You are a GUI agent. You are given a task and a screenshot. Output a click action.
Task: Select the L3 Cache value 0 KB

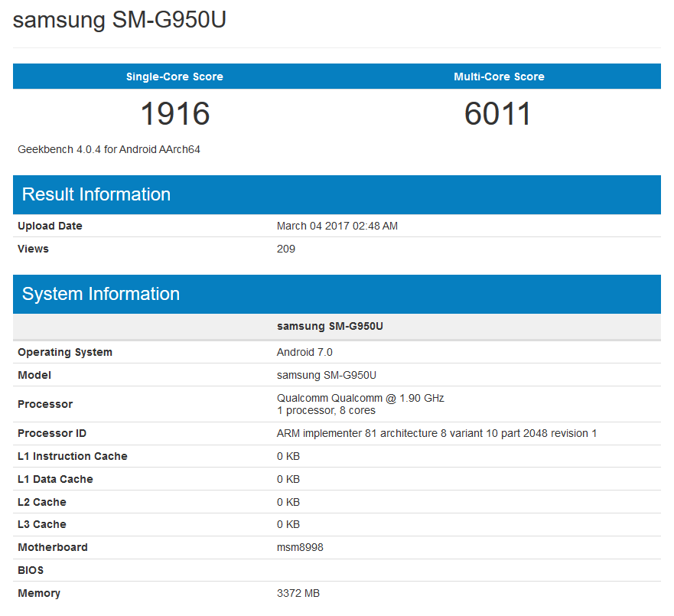point(286,524)
